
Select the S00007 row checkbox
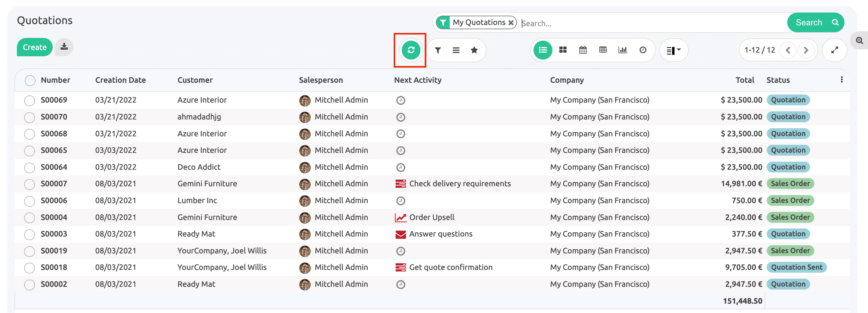click(30, 184)
